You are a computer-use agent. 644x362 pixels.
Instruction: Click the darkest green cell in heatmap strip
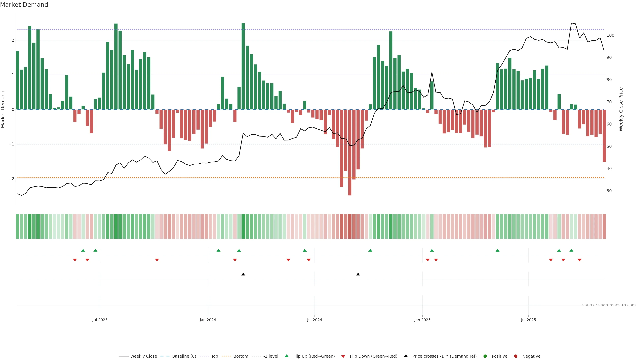coord(243,226)
